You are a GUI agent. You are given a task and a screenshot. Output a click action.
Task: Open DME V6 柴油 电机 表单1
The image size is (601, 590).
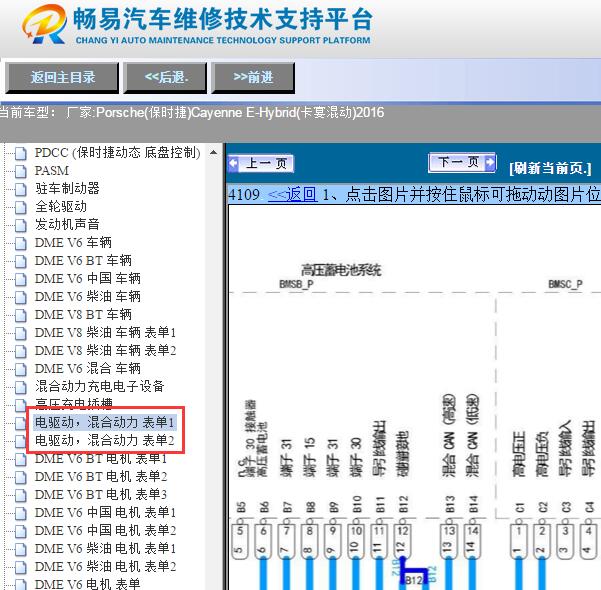click(x=105, y=549)
